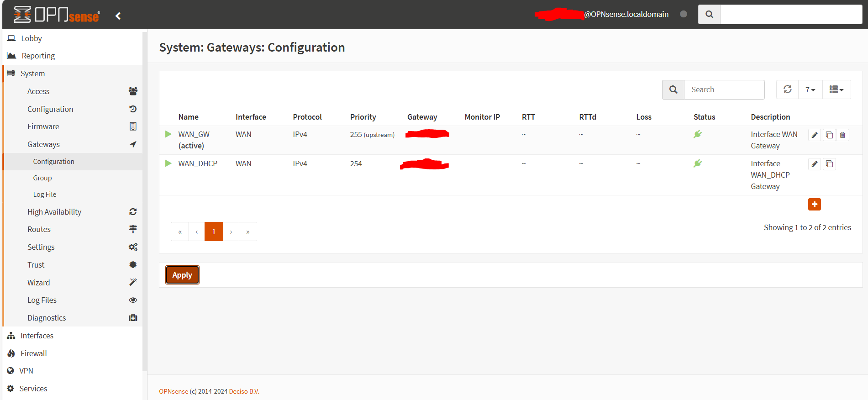Sort by the Priority column header

tap(363, 117)
